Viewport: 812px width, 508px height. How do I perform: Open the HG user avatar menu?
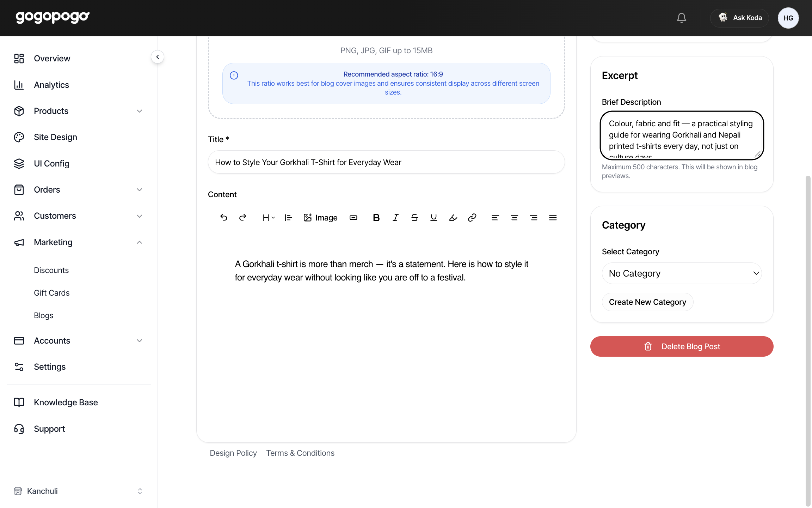[788, 18]
